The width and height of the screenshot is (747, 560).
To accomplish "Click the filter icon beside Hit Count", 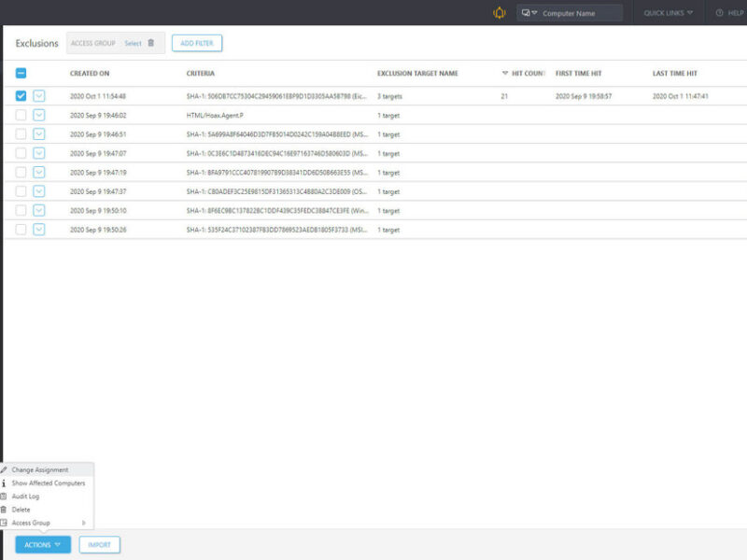I will (504, 73).
